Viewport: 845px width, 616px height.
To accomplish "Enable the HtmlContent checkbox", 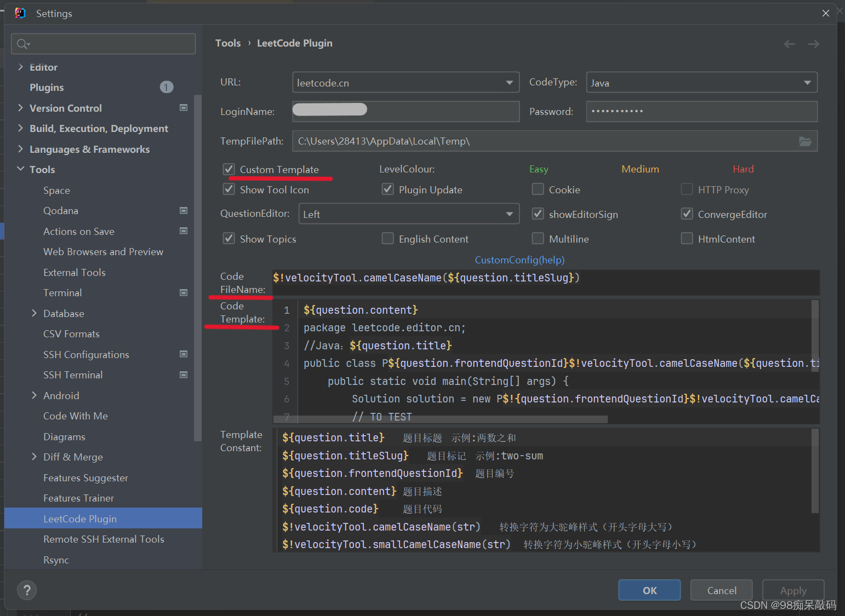I will 687,239.
